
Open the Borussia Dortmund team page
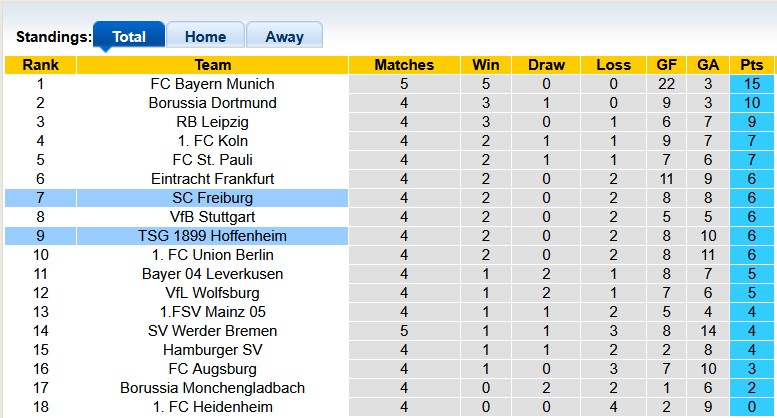click(x=212, y=103)
